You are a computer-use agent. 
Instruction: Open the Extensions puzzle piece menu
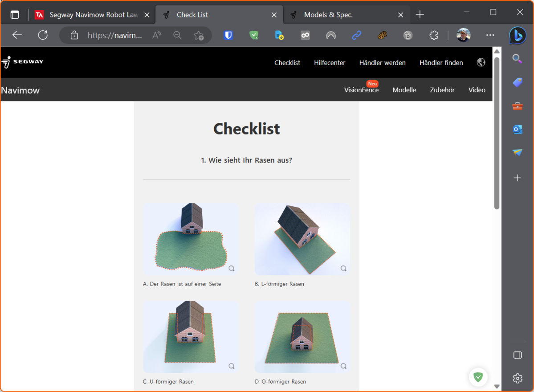pyautogui.click(x=433, y=35)
